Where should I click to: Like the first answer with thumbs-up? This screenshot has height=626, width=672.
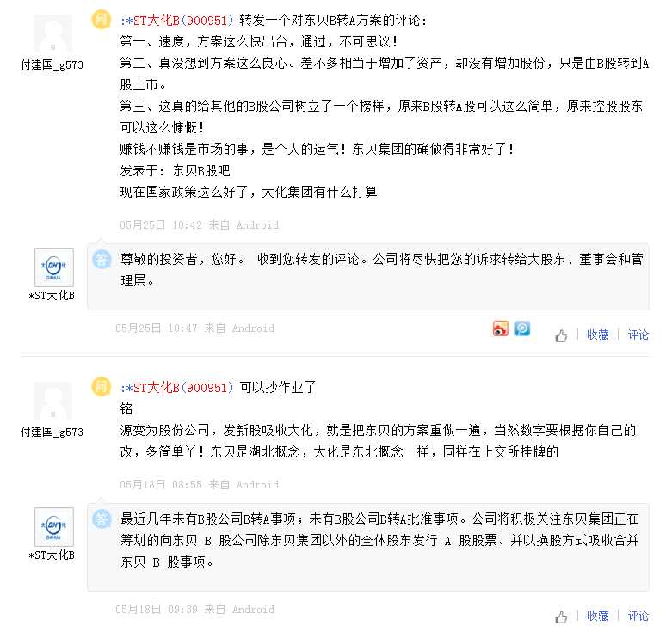(x=561, y=335)
